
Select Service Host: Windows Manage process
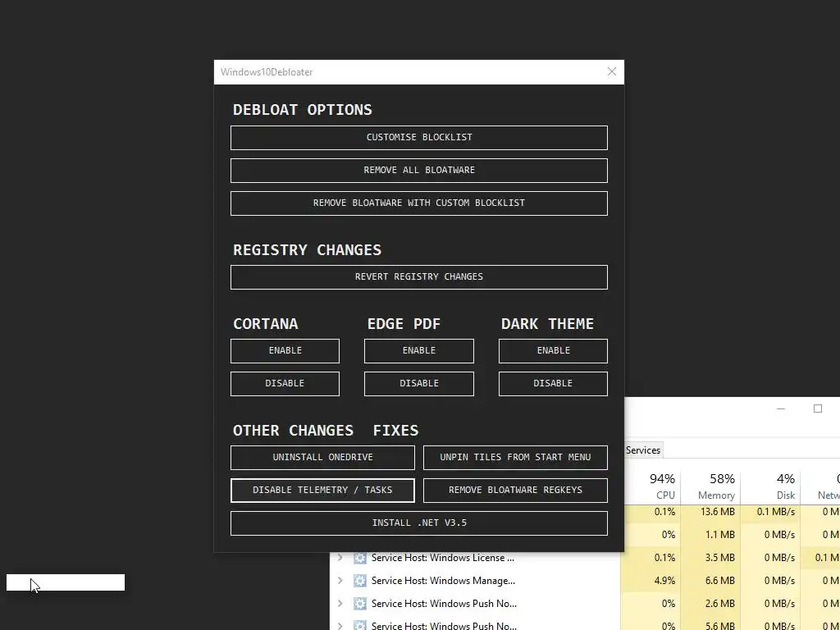tap(443, 581)
